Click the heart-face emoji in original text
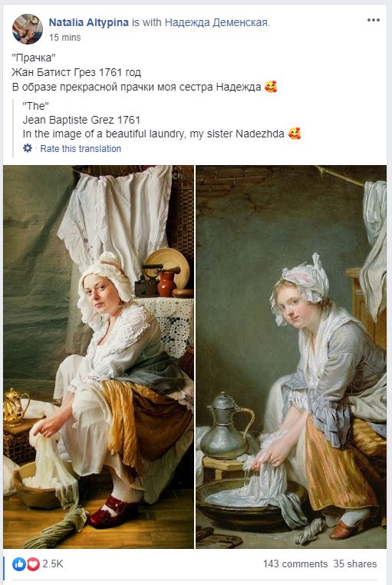 pos(271,87)
